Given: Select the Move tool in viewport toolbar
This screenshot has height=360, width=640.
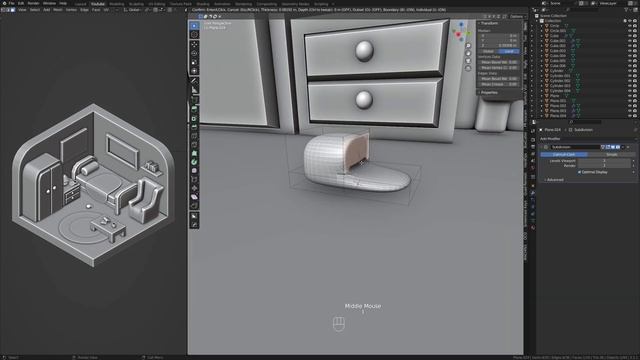Looking at the screenshot, I should coord(194,44).
